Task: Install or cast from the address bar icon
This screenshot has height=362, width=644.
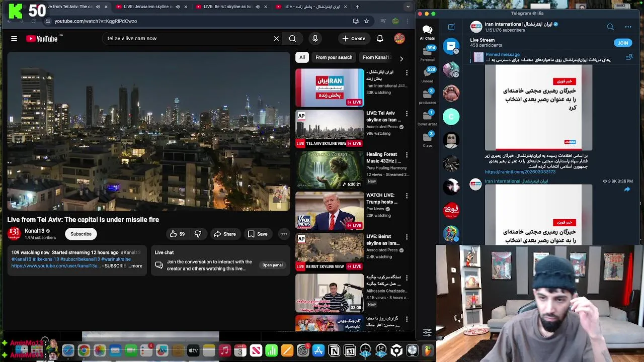Action: tap(356, 21)
